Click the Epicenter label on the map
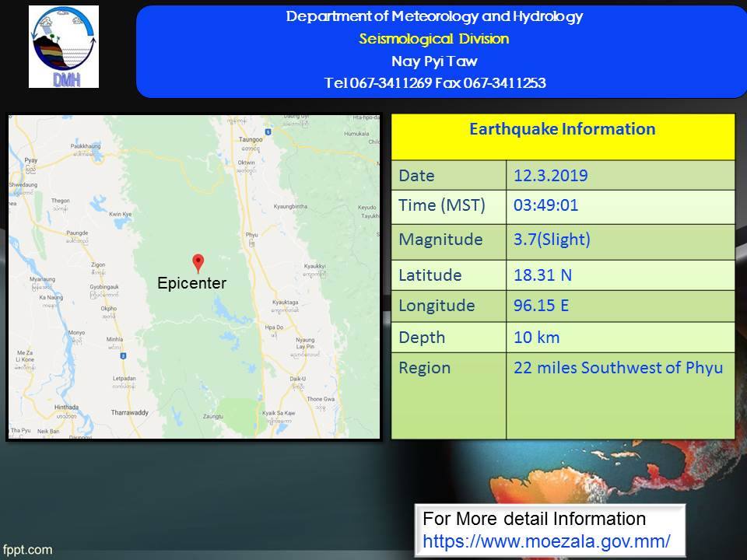747x560 pixels. (191, 284)
